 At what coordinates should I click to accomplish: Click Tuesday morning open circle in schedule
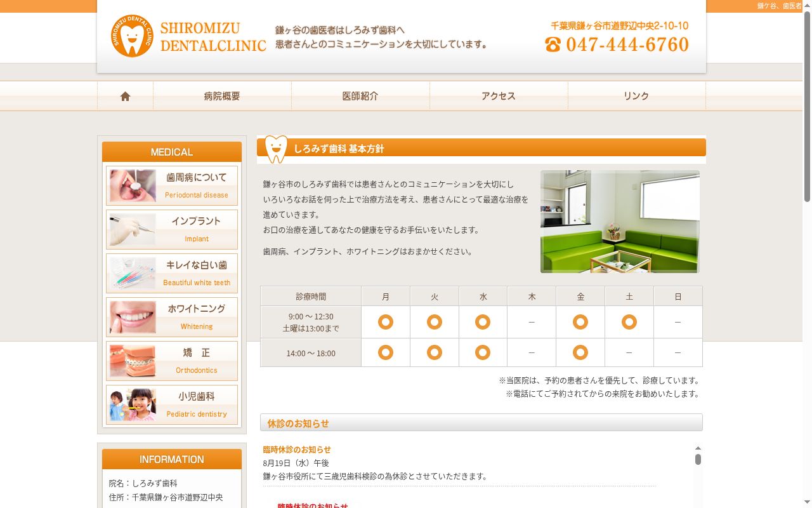point(435,322)
